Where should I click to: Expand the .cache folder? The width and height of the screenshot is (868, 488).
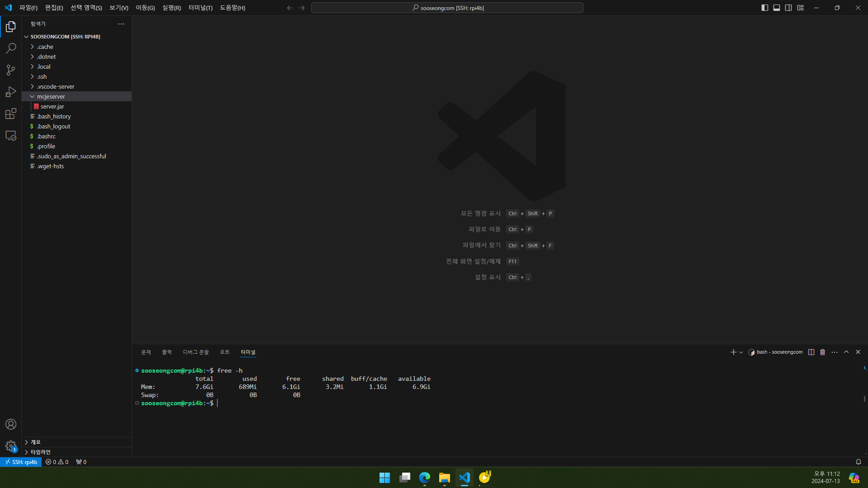click(x=76, y=47)
